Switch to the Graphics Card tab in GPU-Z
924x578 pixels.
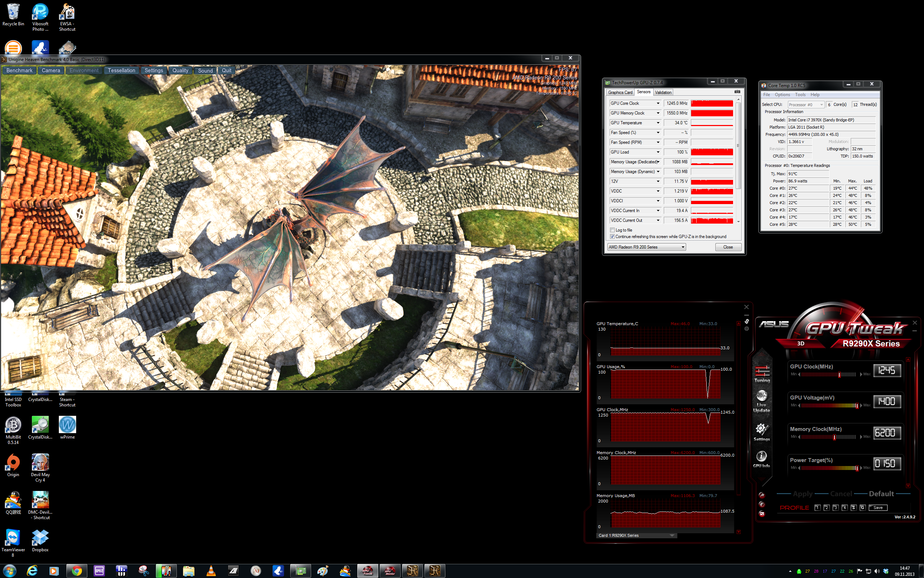point(620,92)
